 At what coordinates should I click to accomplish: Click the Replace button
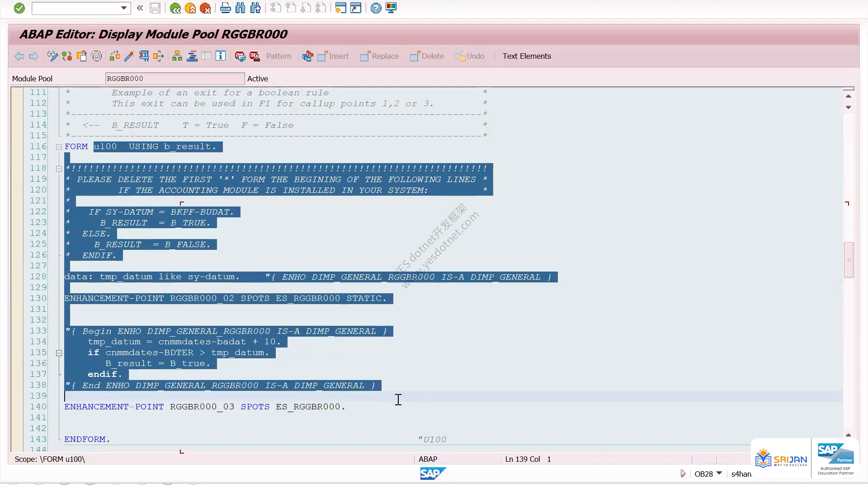[x=379, y=56]
